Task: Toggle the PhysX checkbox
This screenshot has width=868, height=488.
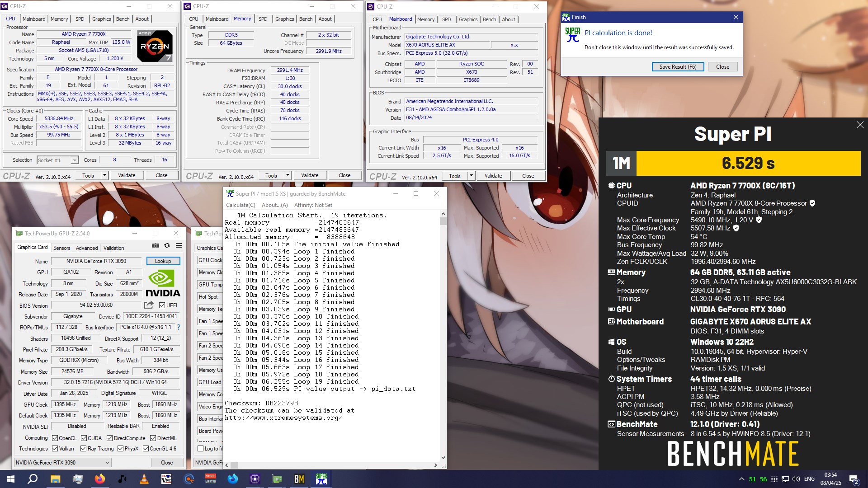Action: 120,448
